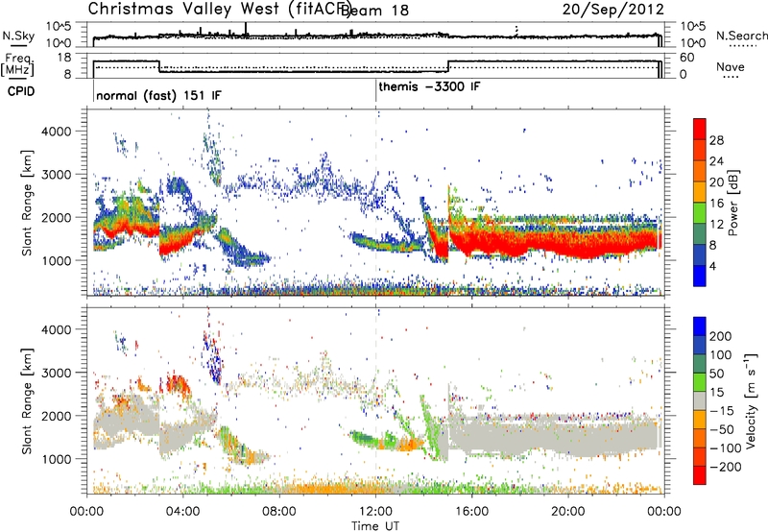Click the 'Slant Range [km]' label of the power panel
The height and width of the screenshot is (532, 768).
click(27, 203)
